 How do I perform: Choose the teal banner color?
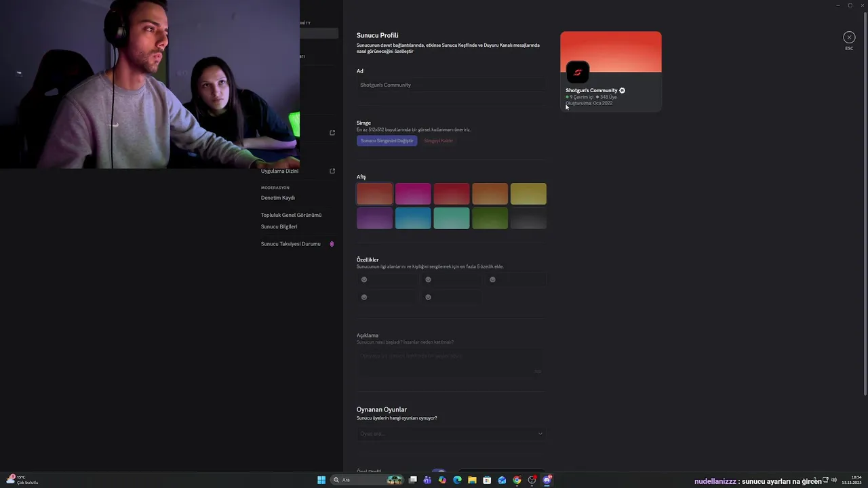(x=452, y=218)
